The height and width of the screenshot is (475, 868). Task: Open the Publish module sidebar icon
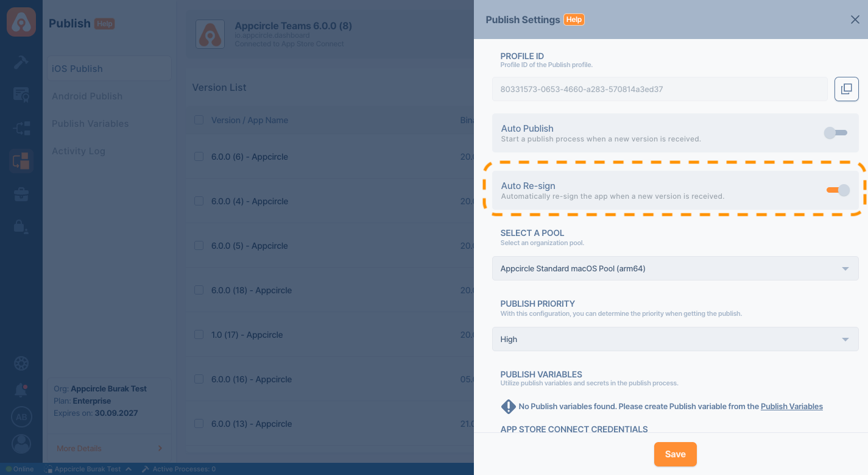coord(21,161)
